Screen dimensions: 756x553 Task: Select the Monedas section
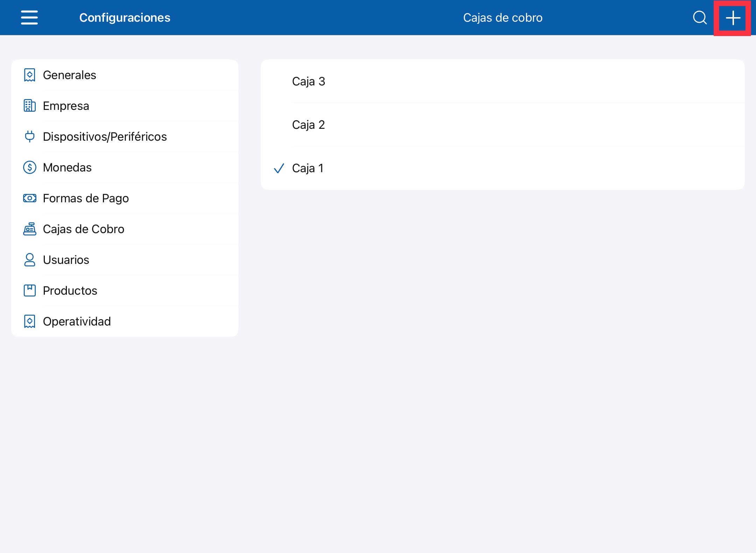(x=125, y=167)
